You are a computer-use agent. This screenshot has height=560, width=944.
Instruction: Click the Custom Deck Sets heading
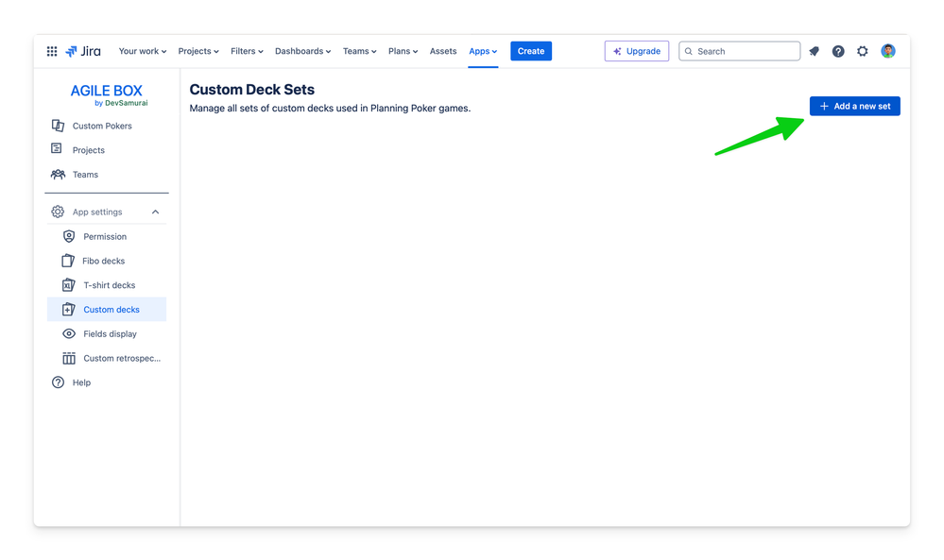[251, 89]
